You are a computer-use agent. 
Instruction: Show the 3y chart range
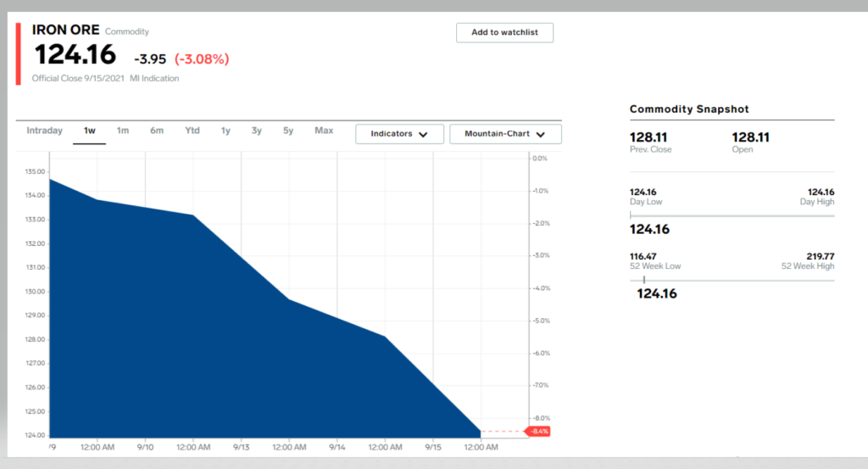point(257,131)
